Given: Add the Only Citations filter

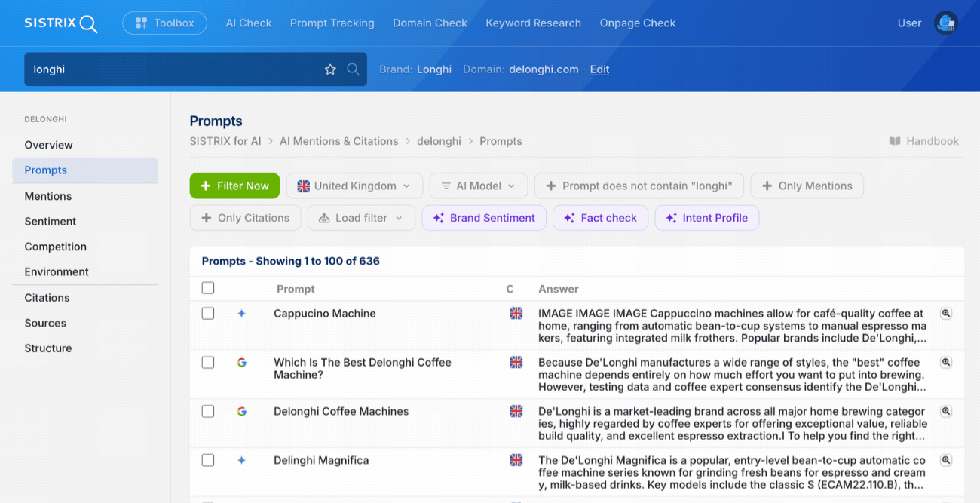Looking at the screenshot, I should [x=245, y=218].
